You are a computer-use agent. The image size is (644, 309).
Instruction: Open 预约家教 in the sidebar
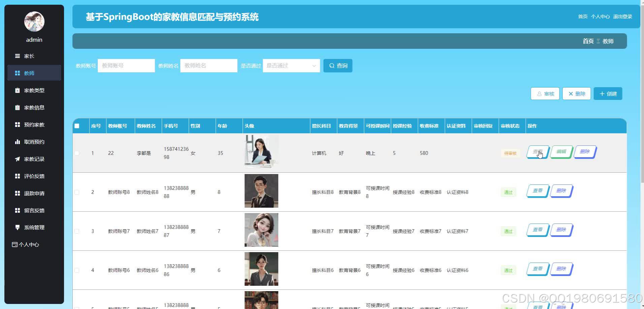34,125
